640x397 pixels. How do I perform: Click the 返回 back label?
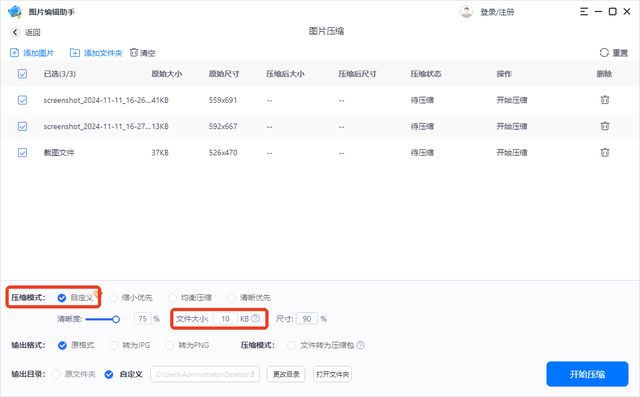33,32
